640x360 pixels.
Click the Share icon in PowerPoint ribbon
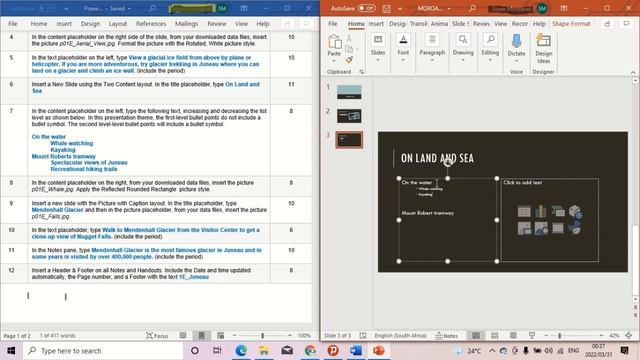click(x=607, y=24)
